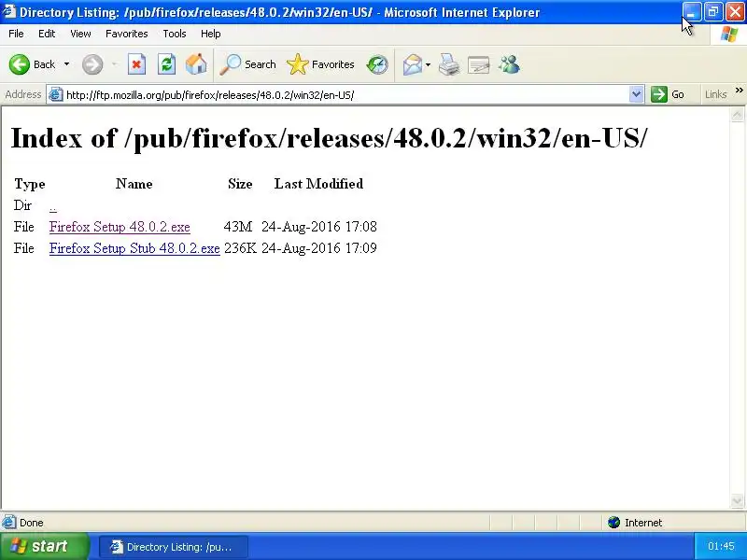Click the '236K' size cell
The image size is (747, 560).
[240, 248]
